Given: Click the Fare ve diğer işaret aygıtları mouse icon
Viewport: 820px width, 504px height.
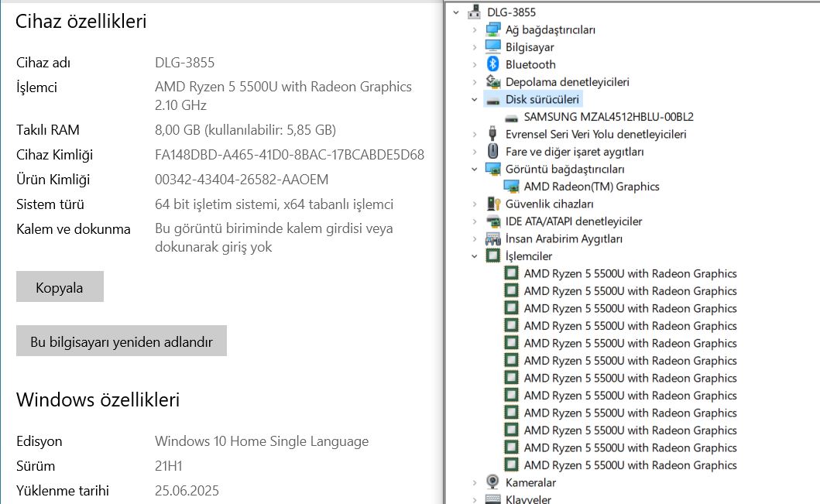Looking at the screenshot, I should click(x=492, y=151).
